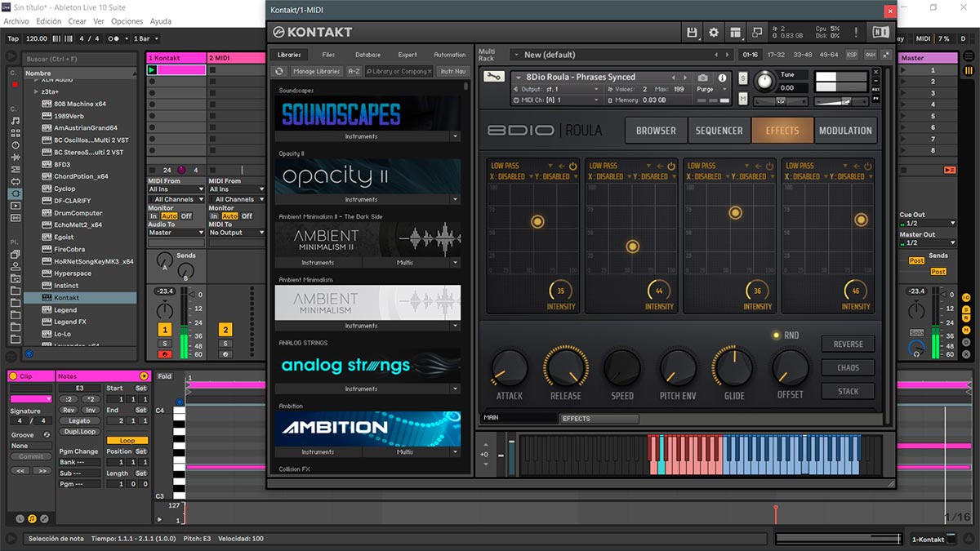Launch the clip in 1 Kontakt track
980x551 pixels.
point(151,70)
